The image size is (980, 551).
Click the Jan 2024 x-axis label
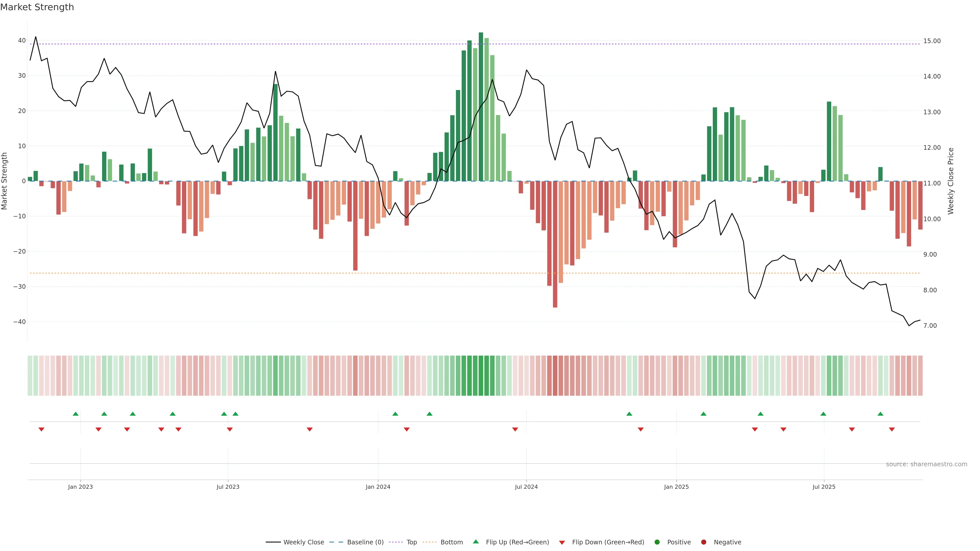(378, 487)
